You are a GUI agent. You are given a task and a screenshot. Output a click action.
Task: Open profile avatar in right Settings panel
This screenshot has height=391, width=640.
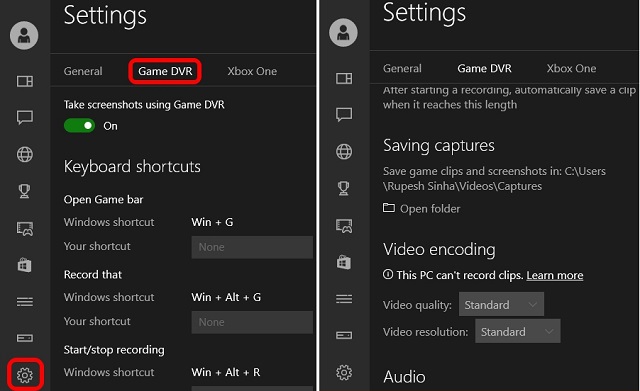[x=343, y=33]
